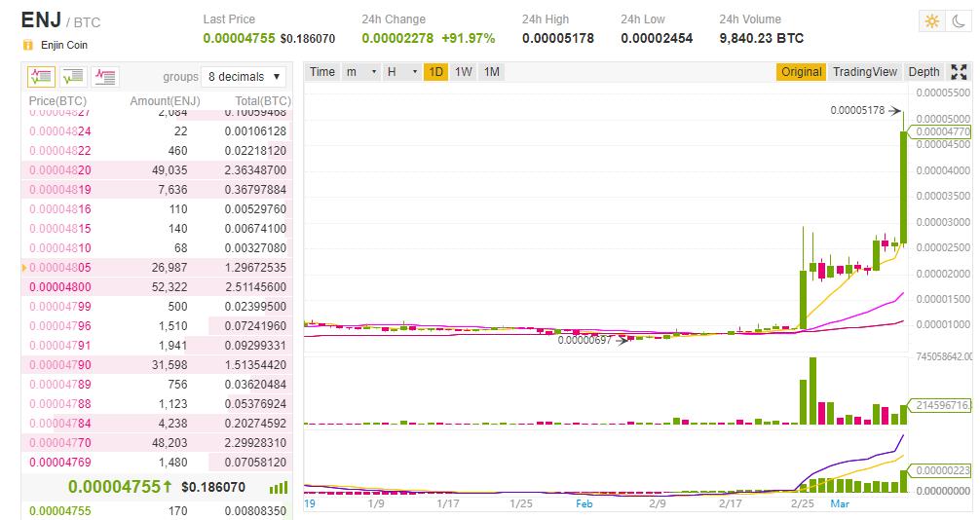Select sell order at price 0.00004824
980x520 pixels.
point(157,131)
